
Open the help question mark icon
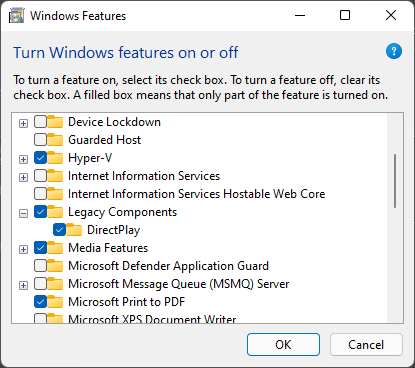(x=394, y=51)
